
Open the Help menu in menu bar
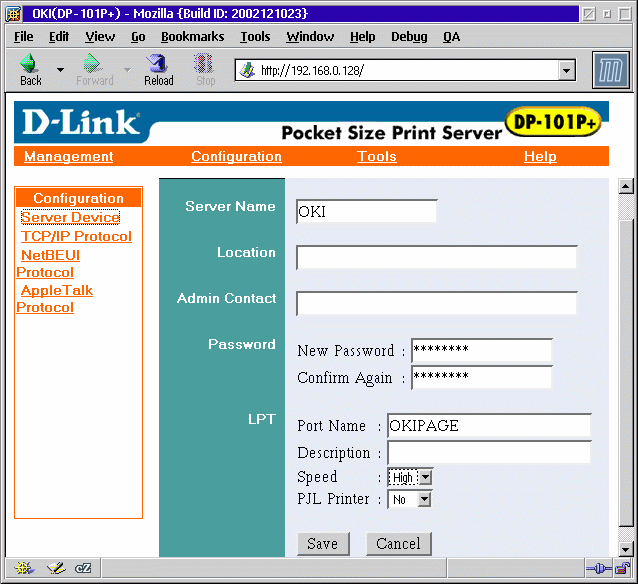pyautogui.click(x=362, y=37)
